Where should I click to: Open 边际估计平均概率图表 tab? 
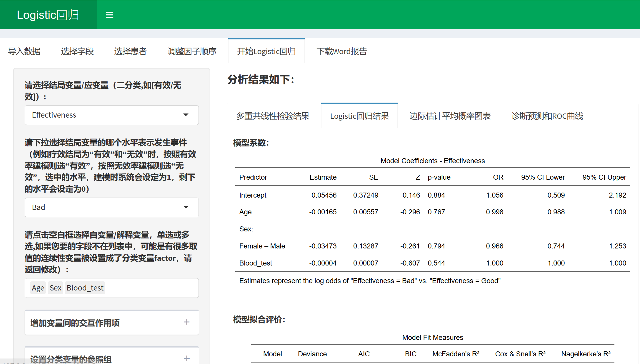pos(450,116)
